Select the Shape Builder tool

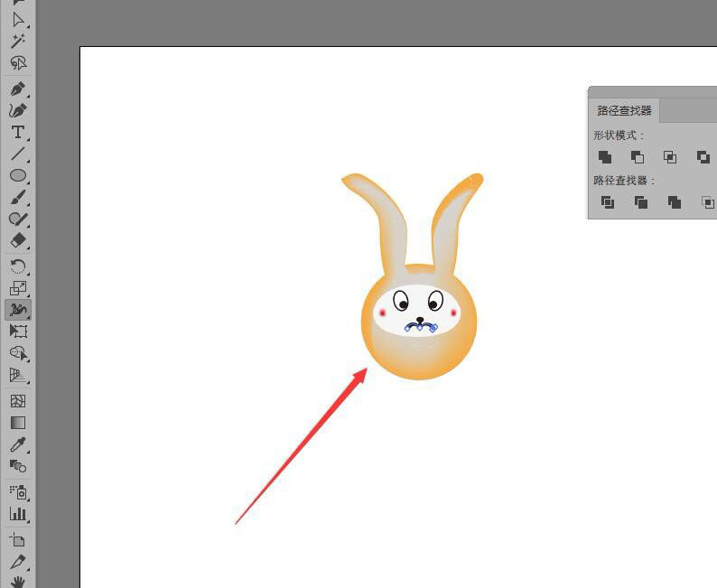pos(18,353)
